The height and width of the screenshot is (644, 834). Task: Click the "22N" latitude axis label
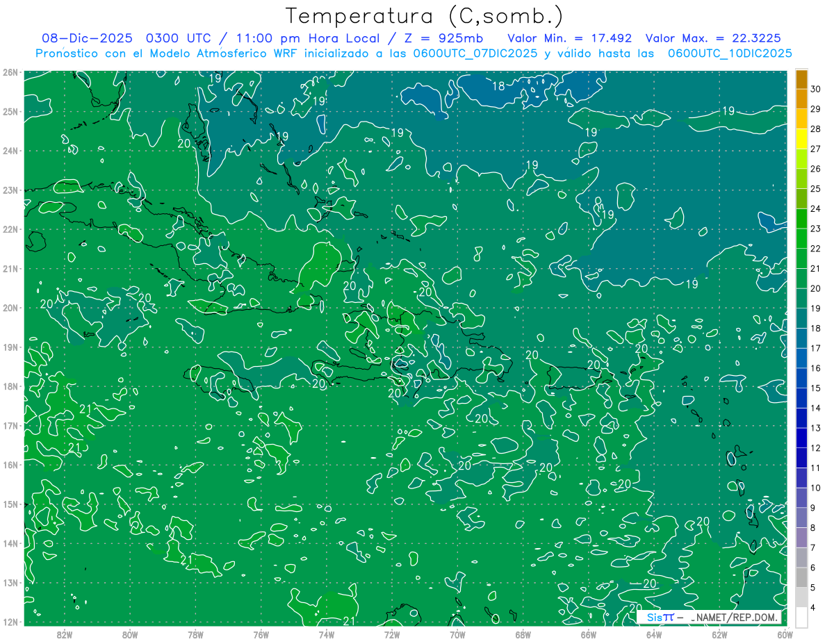(x=10, y=229)
